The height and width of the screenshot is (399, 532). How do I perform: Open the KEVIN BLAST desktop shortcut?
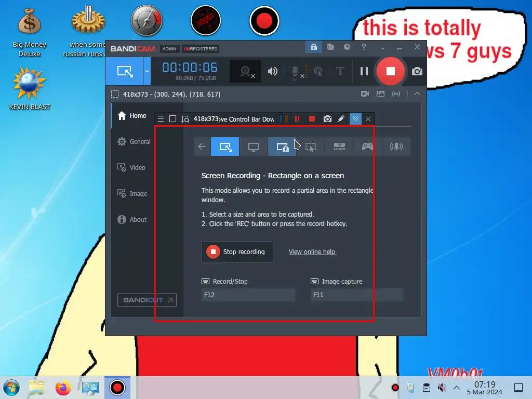pos(29,89)
